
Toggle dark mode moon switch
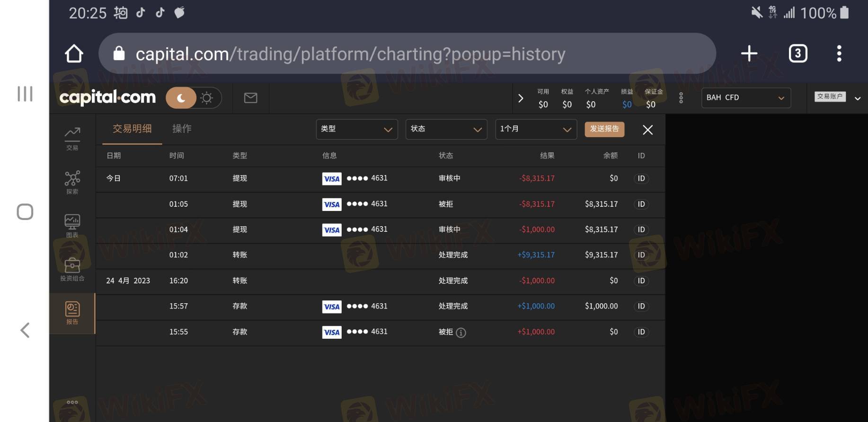point(181,98)
